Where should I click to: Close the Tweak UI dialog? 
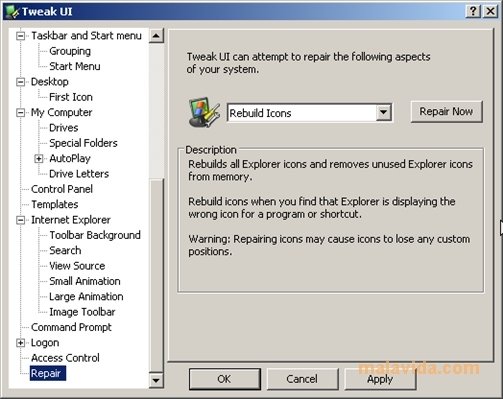[490, 12]
